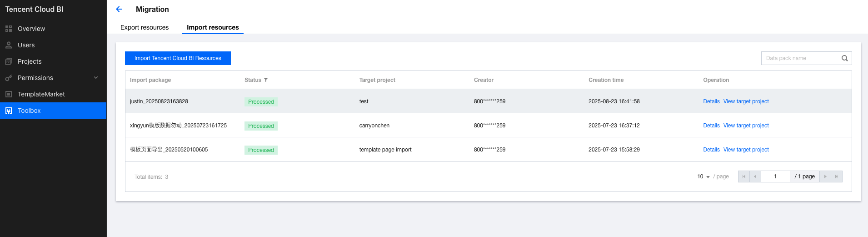Image resolution: width=868 pixels, height=237 pixels.
Task: Select the Import resources tab
Action: [213, 27]
